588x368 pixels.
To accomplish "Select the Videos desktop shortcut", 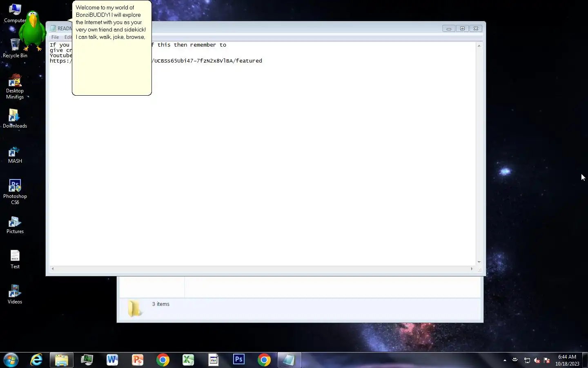I will (x=15, y=294).
